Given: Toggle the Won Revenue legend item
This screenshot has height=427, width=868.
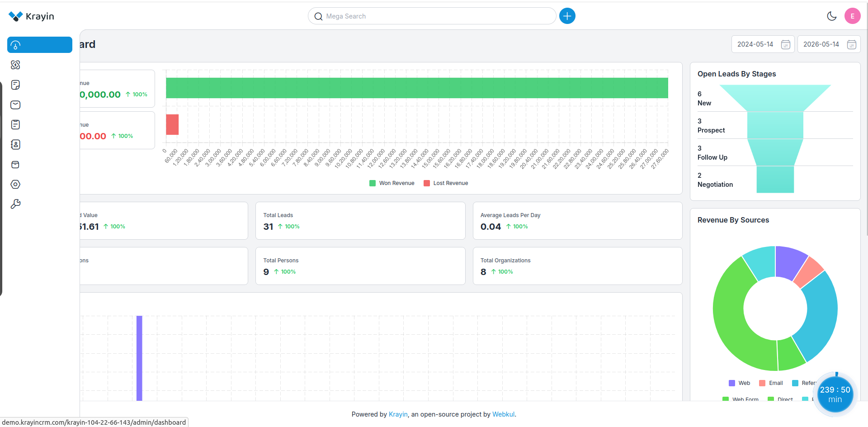Looking at the screenshot, I should [x=392, y=183].
